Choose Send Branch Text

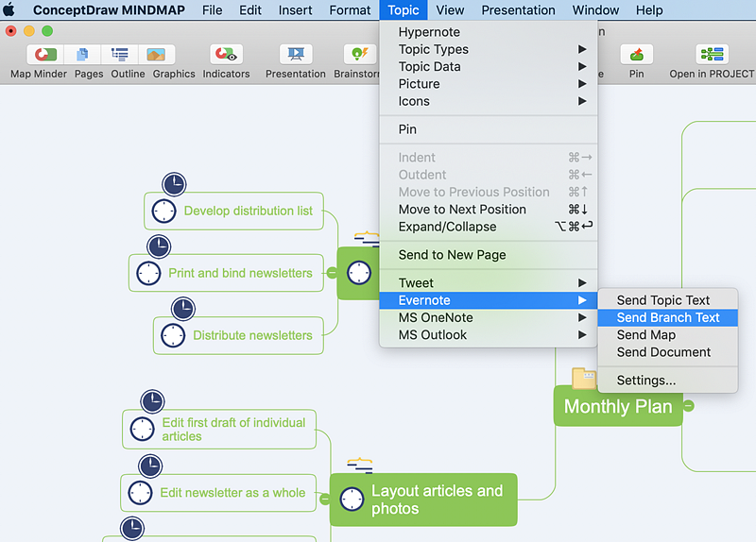coord(668,317)
